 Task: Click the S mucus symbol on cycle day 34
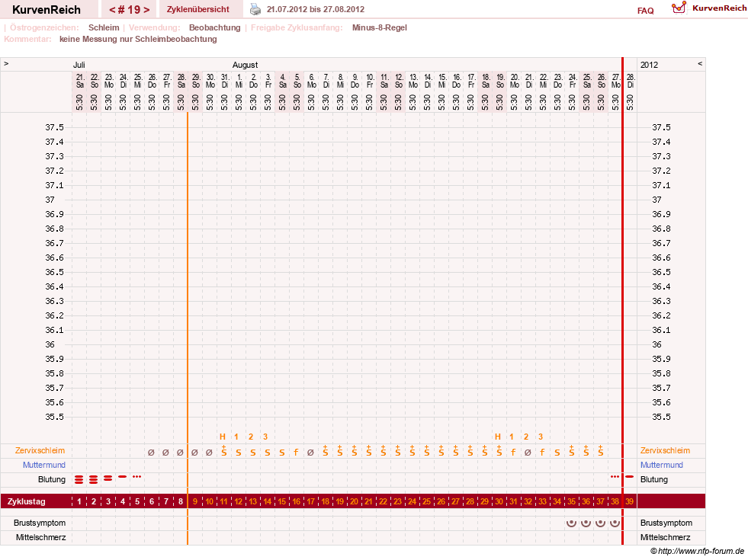point(557,453)
